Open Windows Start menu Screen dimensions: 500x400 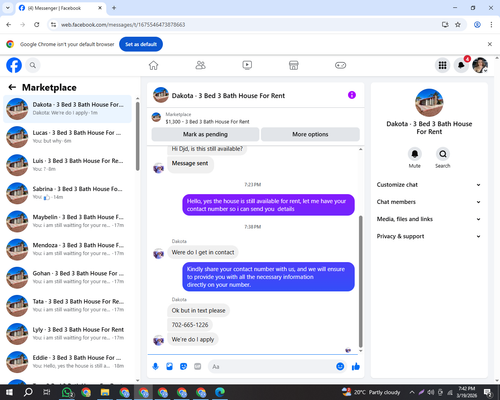[x=9, y=392]
